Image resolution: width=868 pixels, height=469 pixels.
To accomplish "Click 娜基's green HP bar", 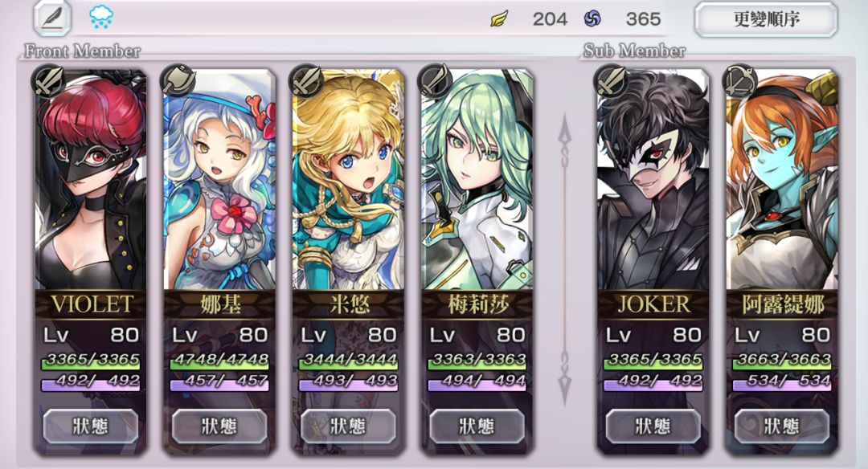I will coord(219,361).
